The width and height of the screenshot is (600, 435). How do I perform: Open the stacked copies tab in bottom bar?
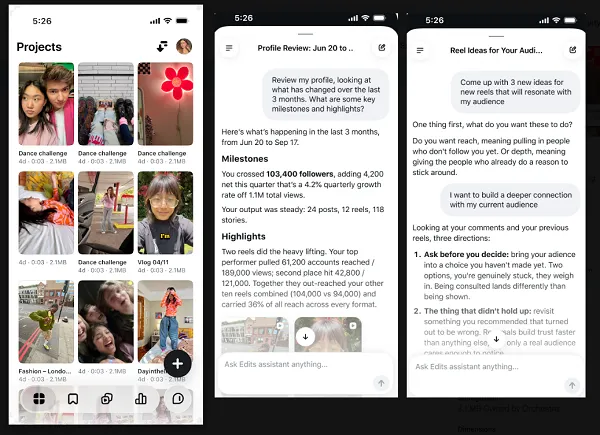(x=107, y=399)
